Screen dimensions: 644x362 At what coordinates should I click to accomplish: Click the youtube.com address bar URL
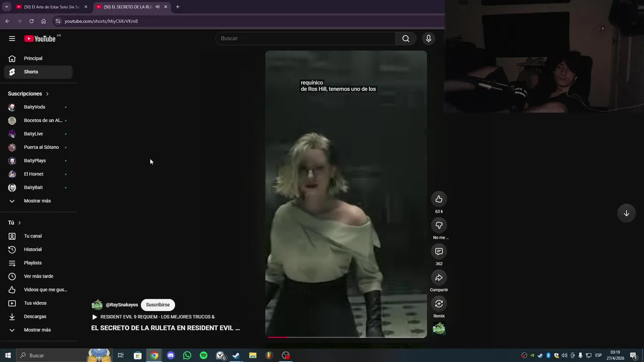[x=101, y=21]
